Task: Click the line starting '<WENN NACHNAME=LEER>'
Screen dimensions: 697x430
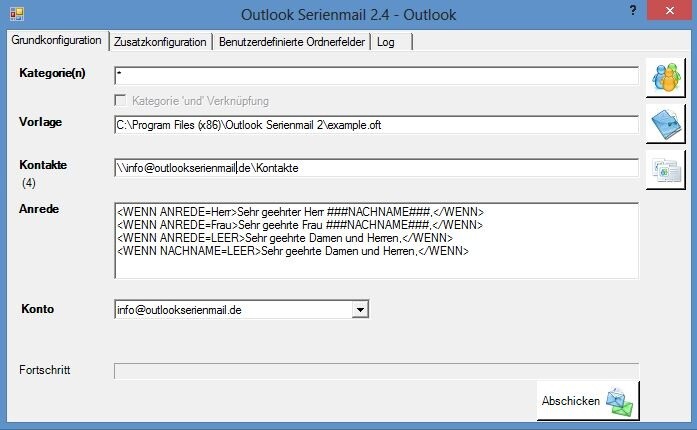Action: pos(293,251)
